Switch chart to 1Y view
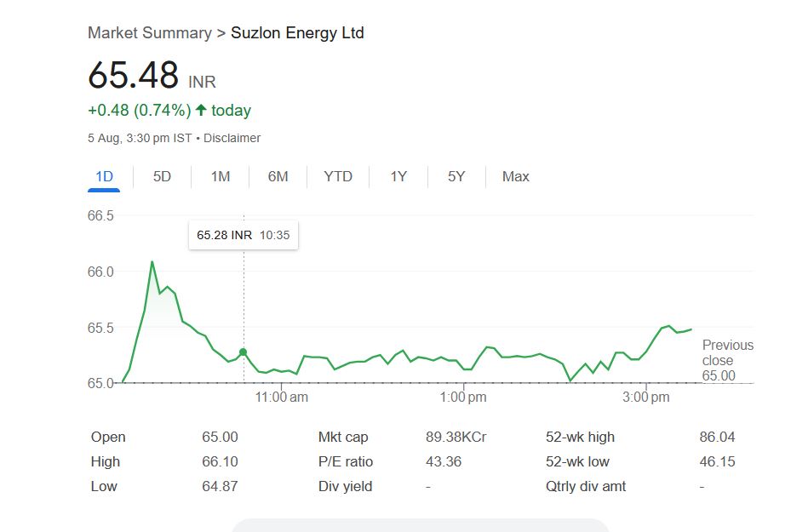This screenshot has height=532, width=791. [398, 177]
